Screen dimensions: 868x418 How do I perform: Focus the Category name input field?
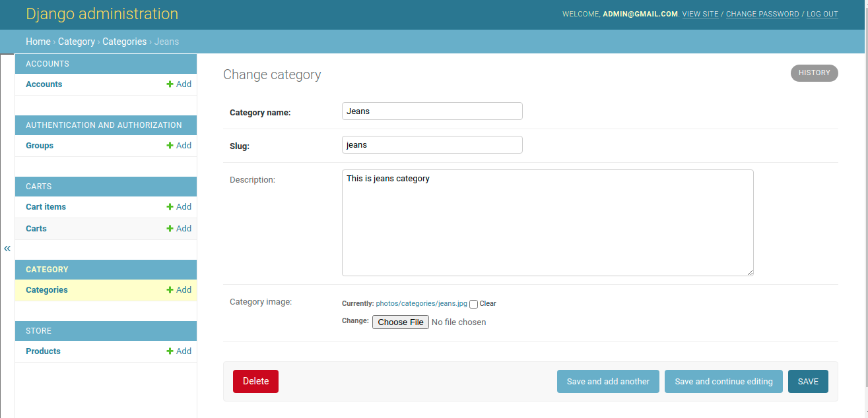(x=432, y=111)
